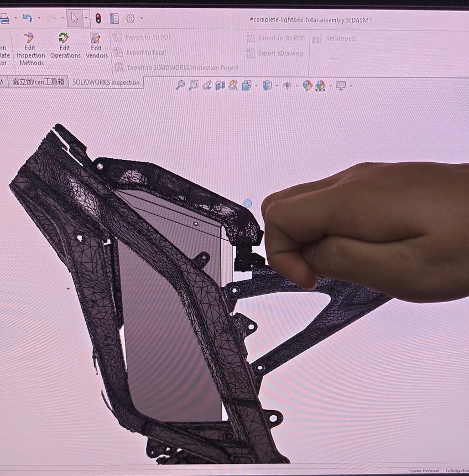The height and width of the screenshot is (476, 469).
Task: Click the Under Defined status text
Action: 424,470
